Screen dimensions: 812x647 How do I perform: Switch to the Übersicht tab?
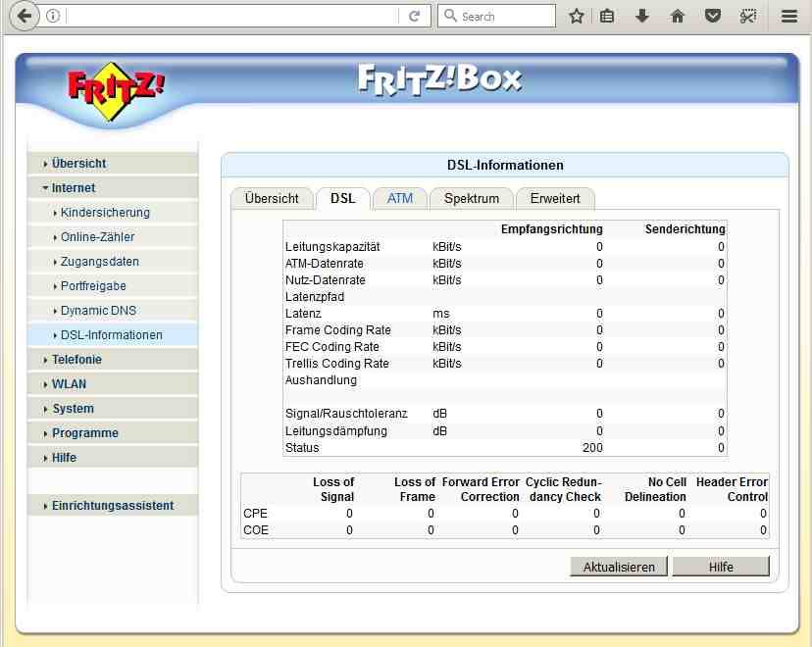point(272,199)
